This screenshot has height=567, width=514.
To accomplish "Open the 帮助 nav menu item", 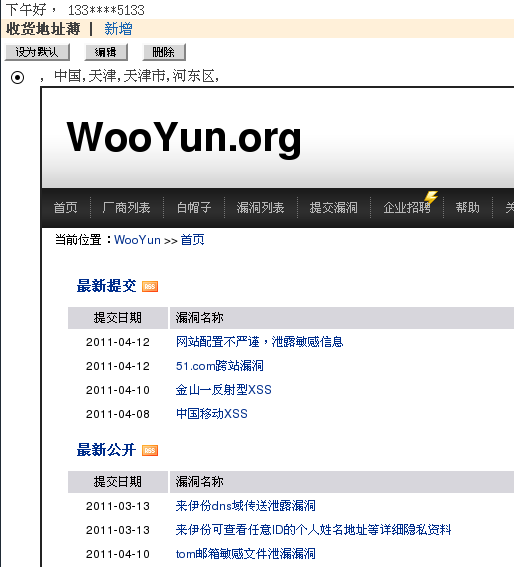I will 467,208.
